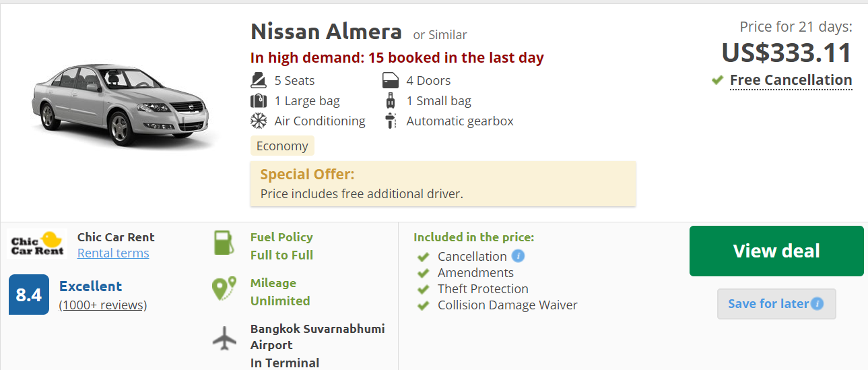Click the car door icon beside 4 Doors

point(391,80)
